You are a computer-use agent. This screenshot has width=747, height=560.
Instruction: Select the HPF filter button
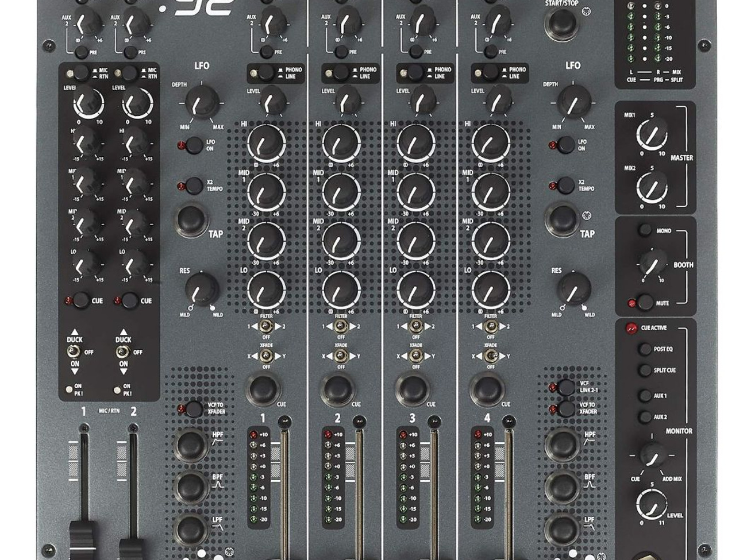[190, 445]
